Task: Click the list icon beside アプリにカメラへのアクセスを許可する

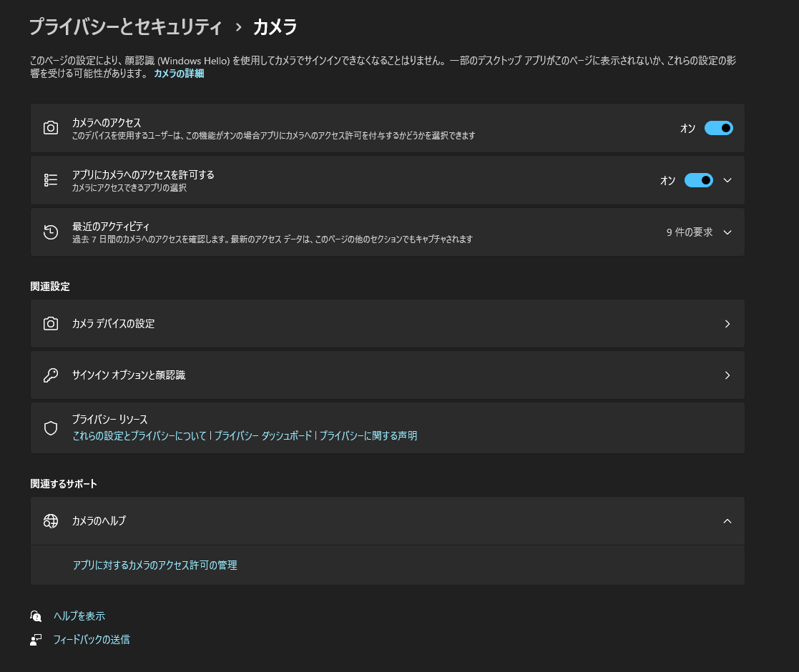Action: pyautogui.click(x=51, y=180)
